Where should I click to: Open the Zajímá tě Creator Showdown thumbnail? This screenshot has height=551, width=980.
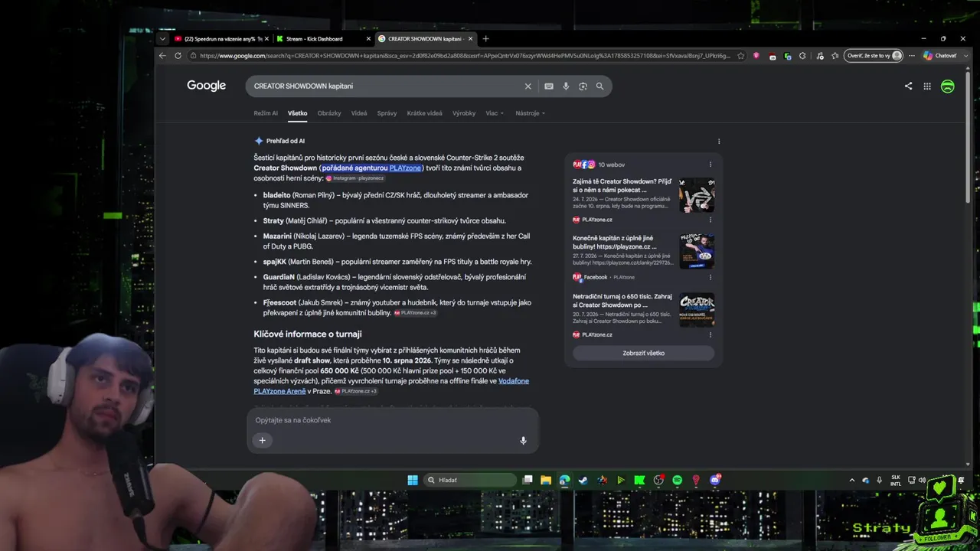697,195
